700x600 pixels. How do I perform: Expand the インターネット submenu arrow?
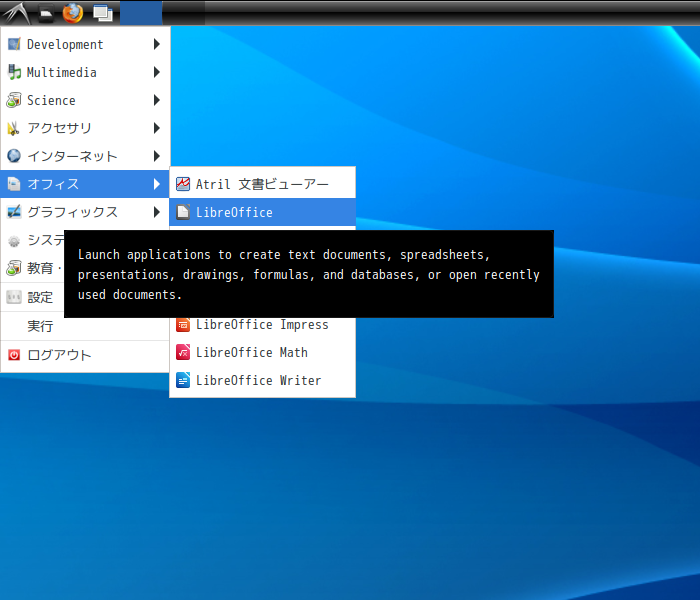(x=156, y=156)
